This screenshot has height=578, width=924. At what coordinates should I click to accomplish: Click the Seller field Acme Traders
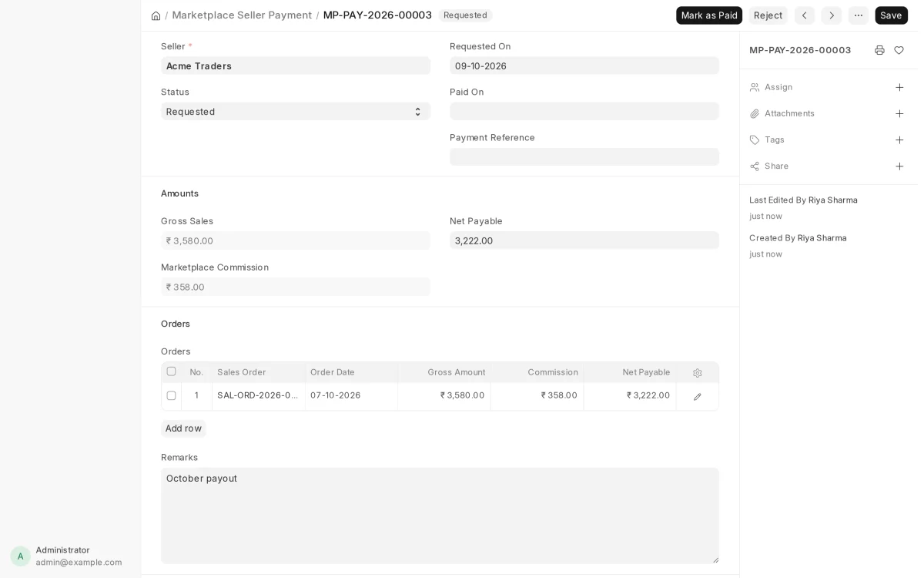pos(296,66)
